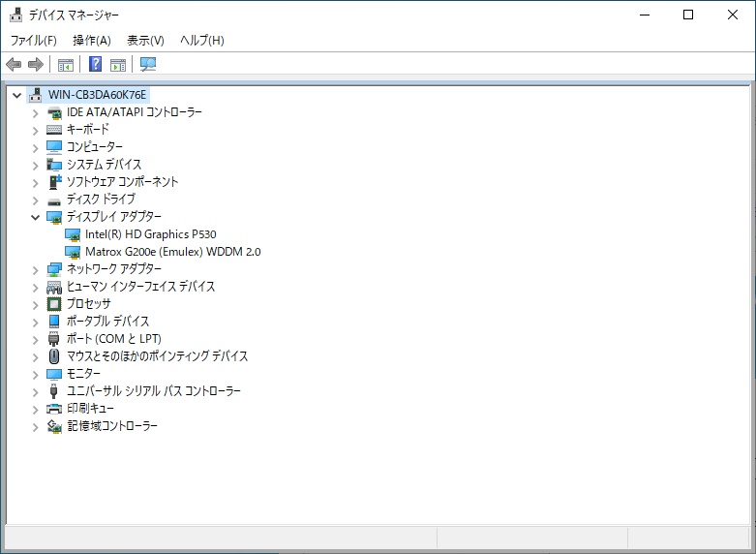The width and height of the screenshot is (756, 554).
Task: Open the ヘルプ(H) menu
Action: pyautogui.click(x=202, y=40)
